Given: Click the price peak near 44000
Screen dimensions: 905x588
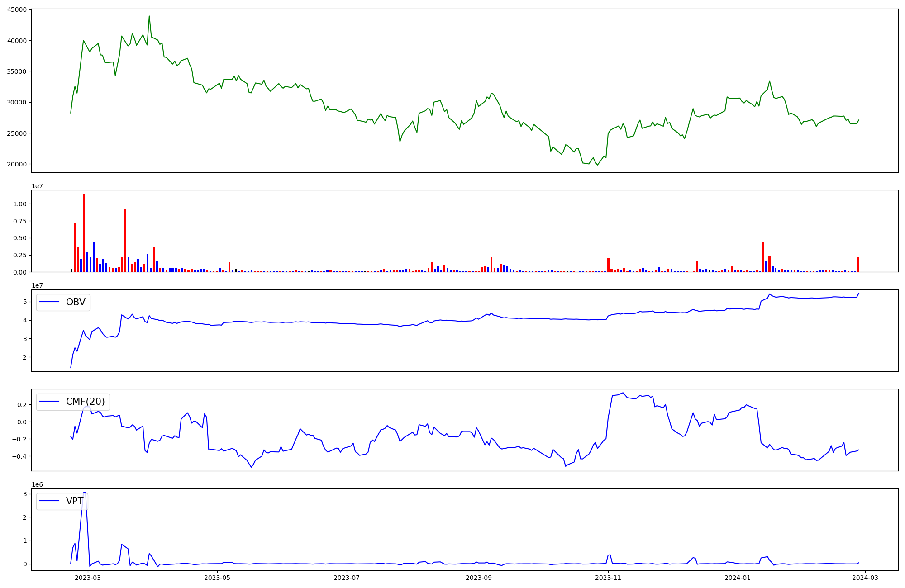Looking at the screenshot, I should (x=149, y=17).
